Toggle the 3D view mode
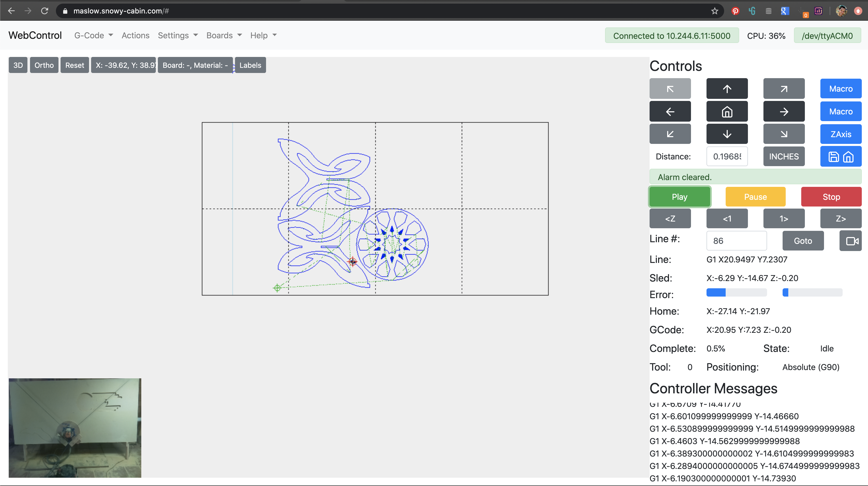Screen dimensions: 868x486 pos(18,65)
